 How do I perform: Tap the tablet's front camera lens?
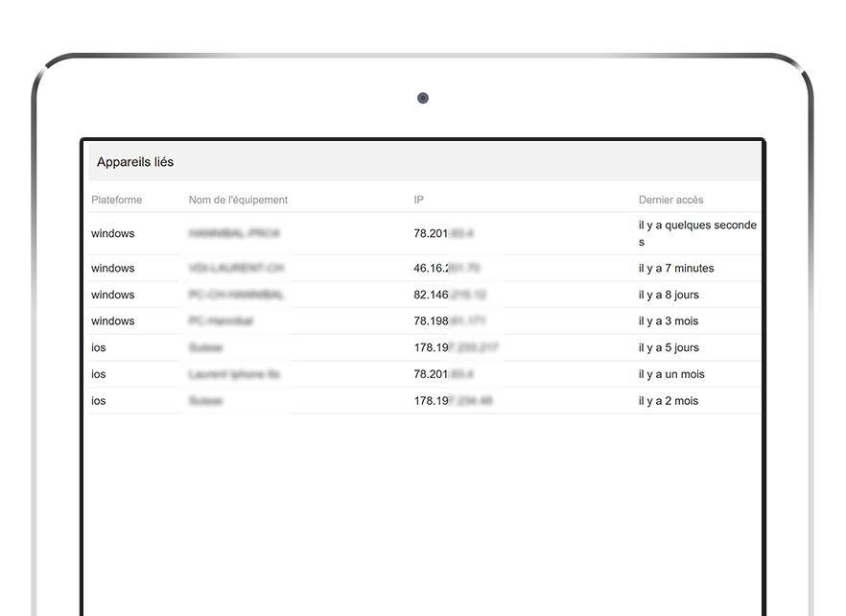pos(423,98)
